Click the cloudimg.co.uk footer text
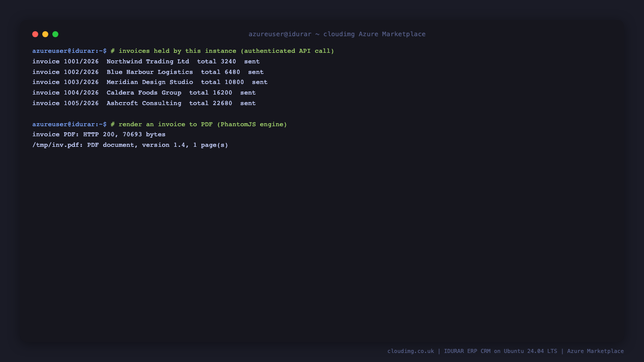The image size is (644, 362). (411, 351)
